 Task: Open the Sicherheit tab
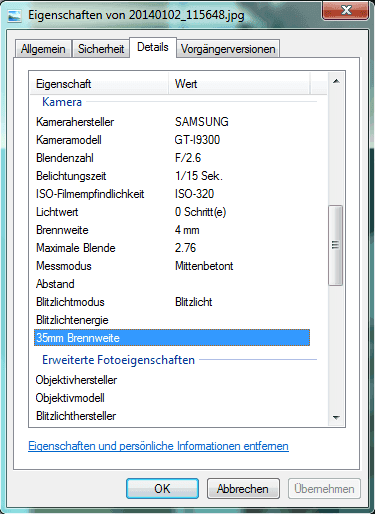coord(101,49)
